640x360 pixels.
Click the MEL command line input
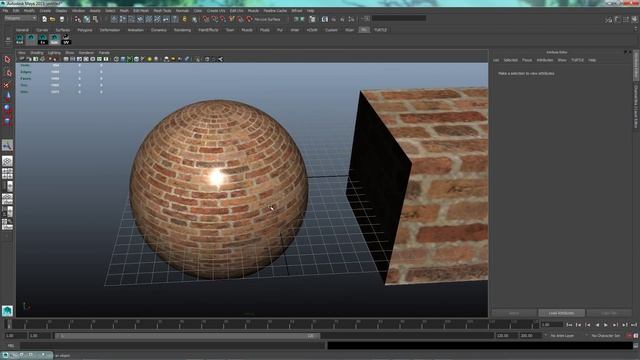click(x=172, y=345)
